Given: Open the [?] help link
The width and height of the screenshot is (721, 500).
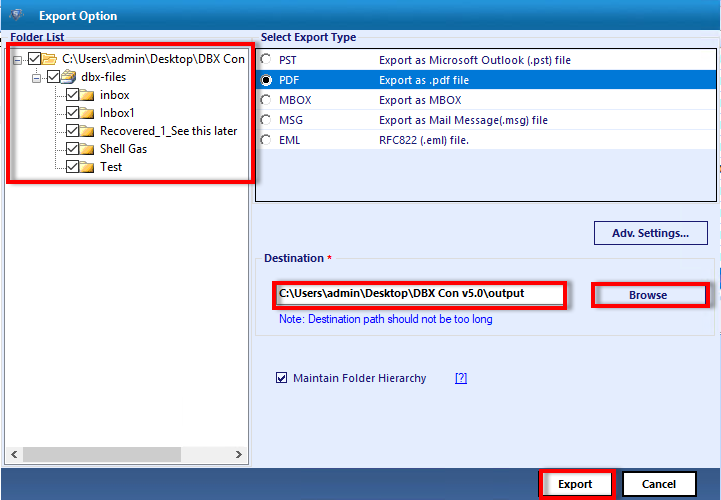Looking at the screenshot, I should [461, 378].
